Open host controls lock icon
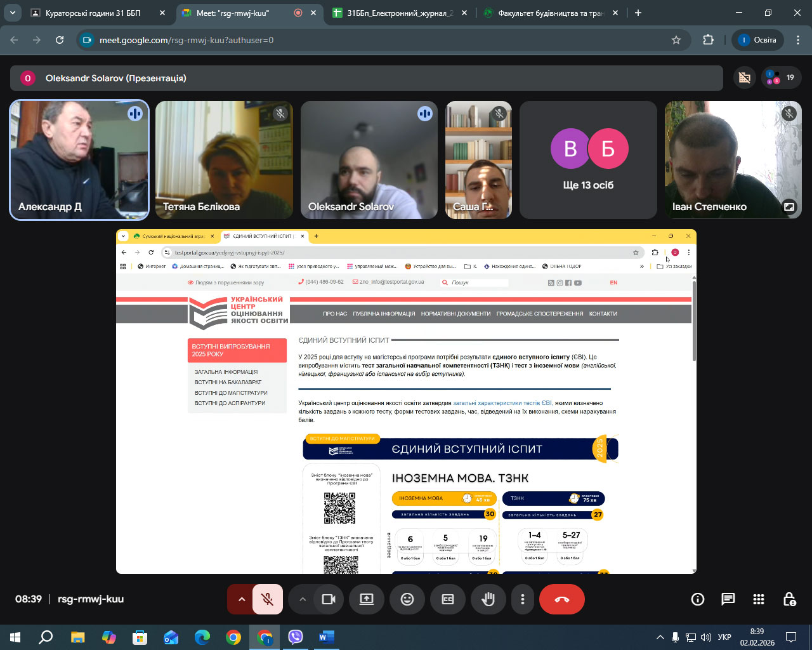 (789, 599)
